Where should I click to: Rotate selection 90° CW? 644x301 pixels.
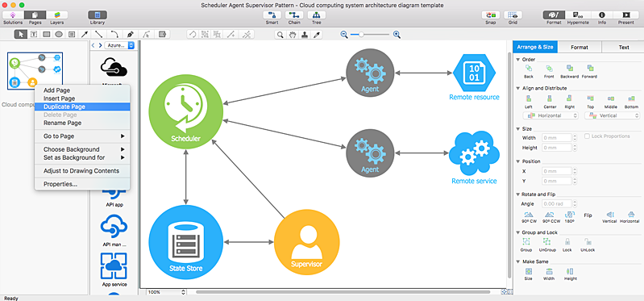pos(529,215)
